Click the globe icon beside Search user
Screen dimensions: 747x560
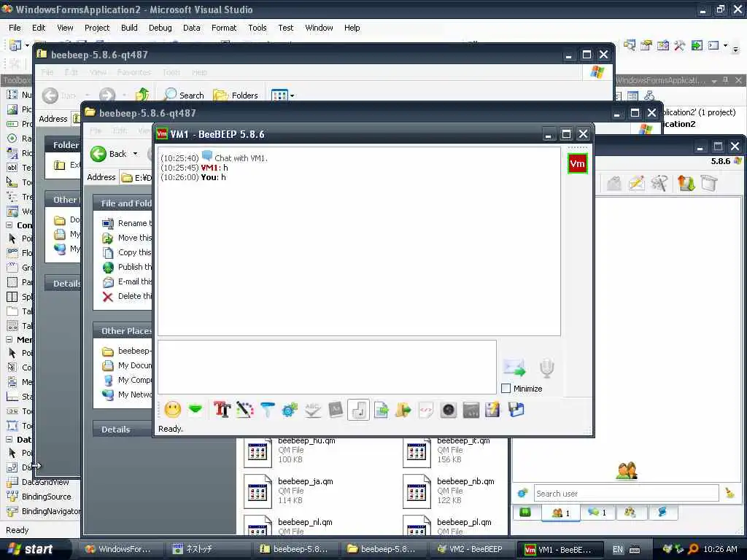point(522,494)
